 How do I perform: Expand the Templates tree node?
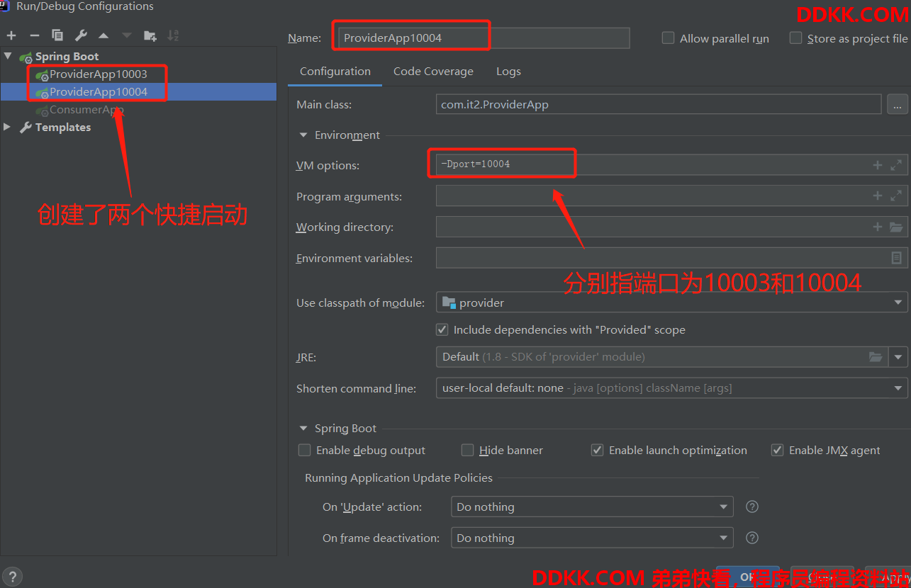[x=8, y=127]
